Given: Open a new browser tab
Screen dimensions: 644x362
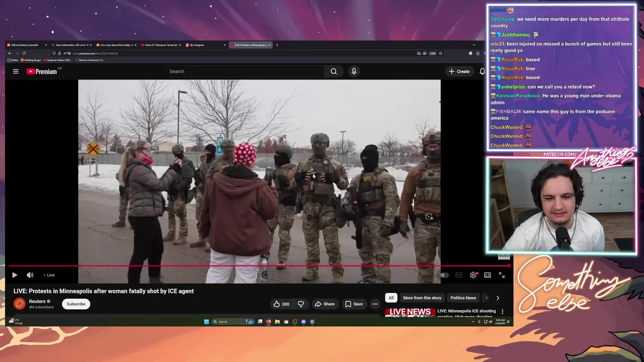Looking at the screenshot, I should (x=277, y=45).
